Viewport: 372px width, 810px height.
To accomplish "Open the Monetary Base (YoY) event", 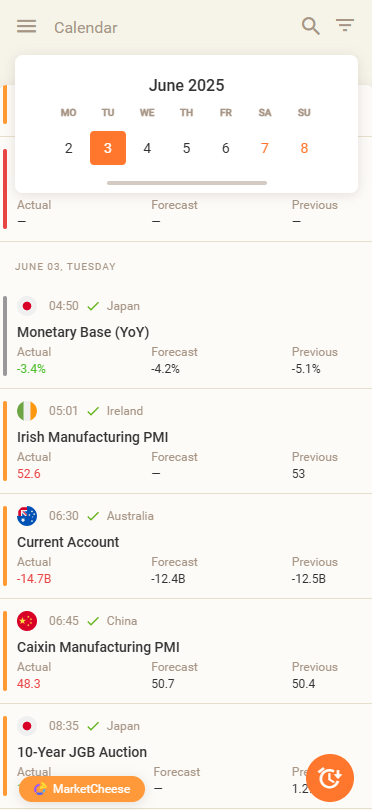I will pyautogui.click(x=186, y=336).
